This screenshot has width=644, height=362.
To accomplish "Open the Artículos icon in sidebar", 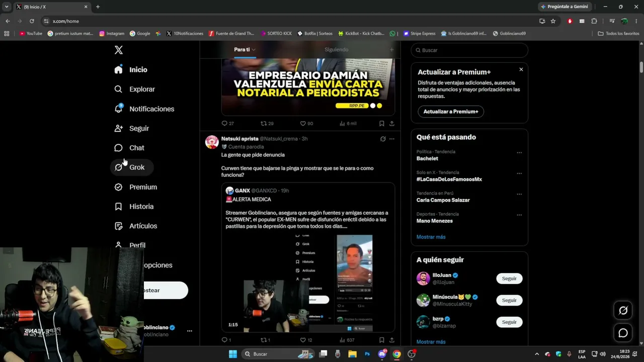I will pos(118,226).
